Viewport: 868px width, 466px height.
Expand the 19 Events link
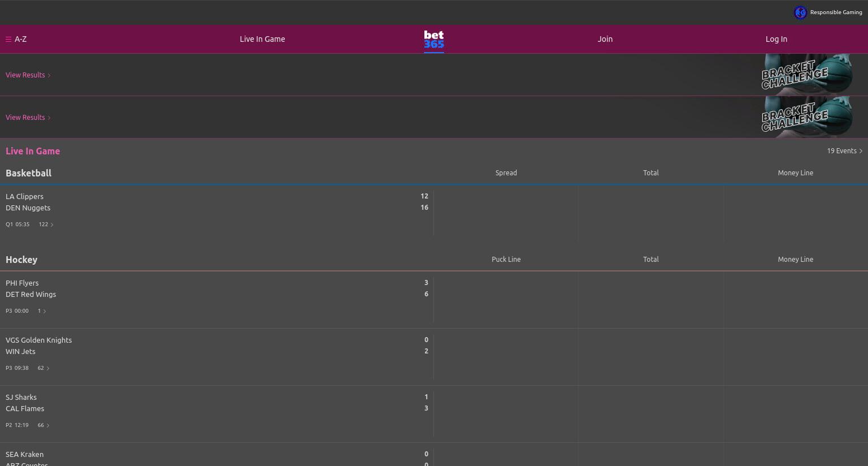pos(845,151)
